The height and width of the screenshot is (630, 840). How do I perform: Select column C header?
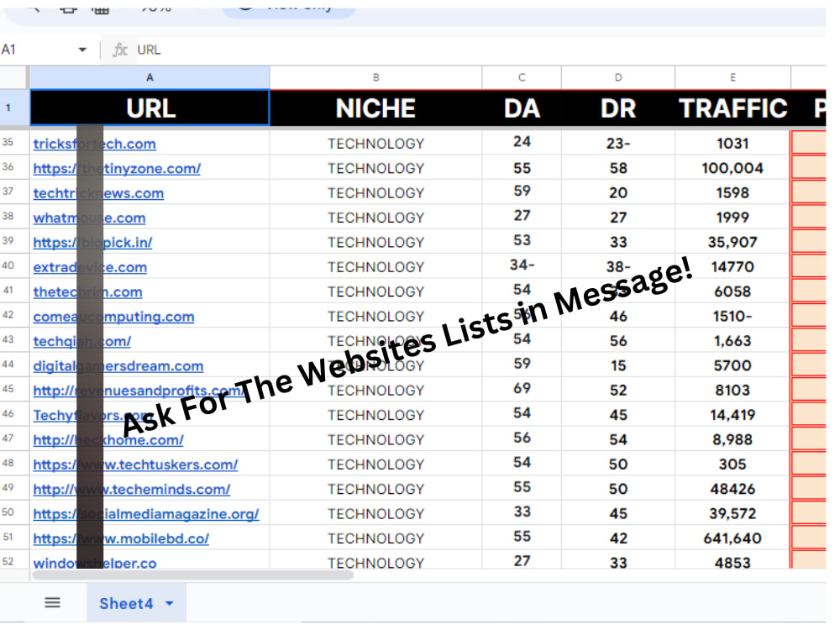coord(522,77)
